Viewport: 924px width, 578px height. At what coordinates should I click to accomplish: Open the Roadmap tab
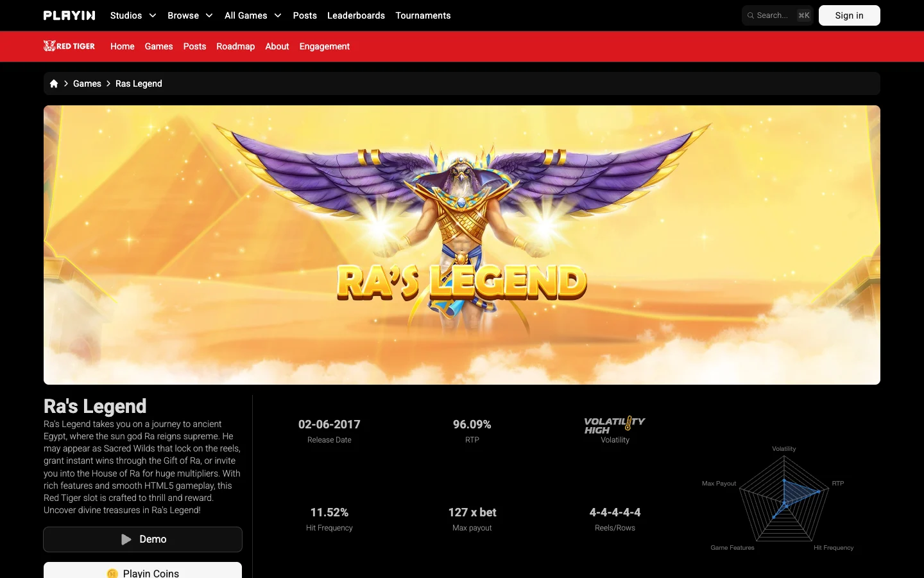(x=235, y=46)
